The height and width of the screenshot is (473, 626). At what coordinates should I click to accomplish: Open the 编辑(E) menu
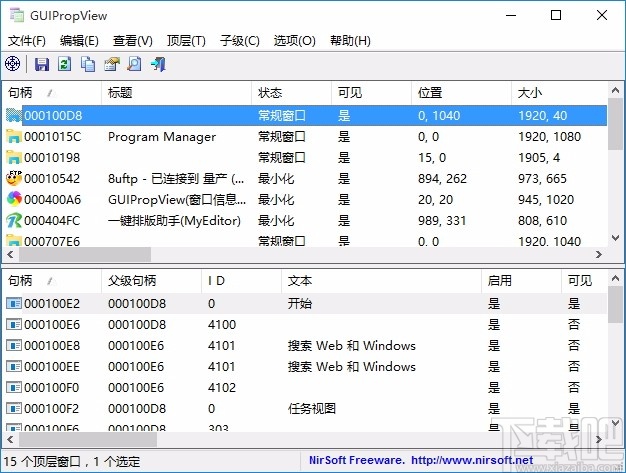click(79, 41)
